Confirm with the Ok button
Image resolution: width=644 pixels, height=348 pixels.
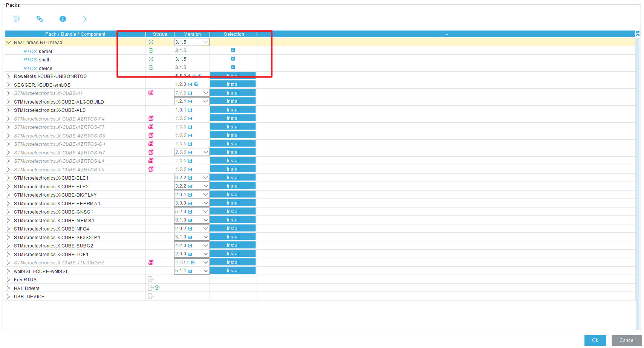[595, 340]
